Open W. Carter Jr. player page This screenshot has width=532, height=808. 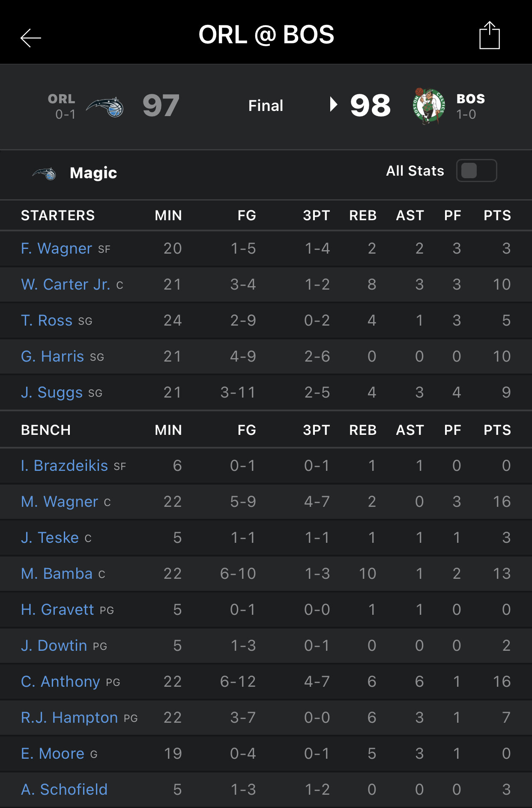click(x=66, y=284)
